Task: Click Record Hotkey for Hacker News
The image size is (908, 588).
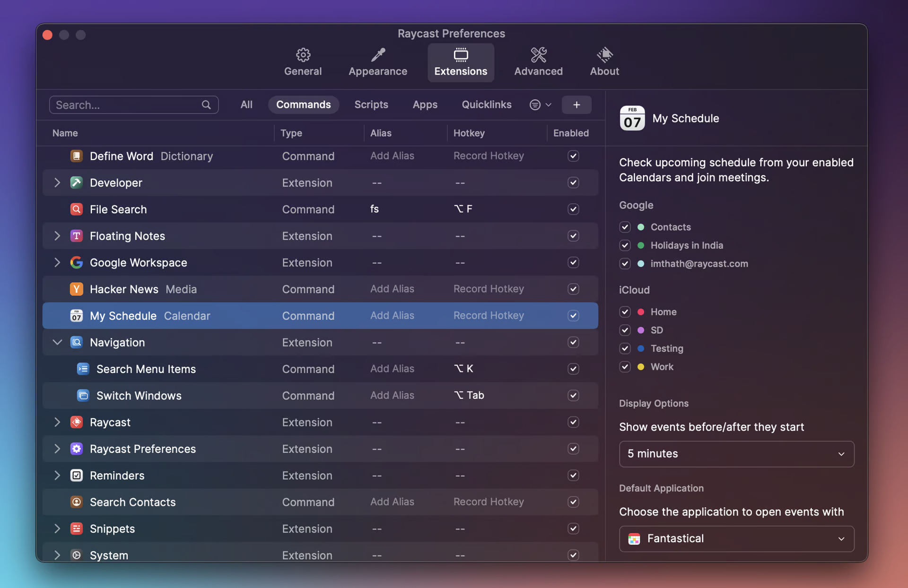Action: tap(489, 289)
